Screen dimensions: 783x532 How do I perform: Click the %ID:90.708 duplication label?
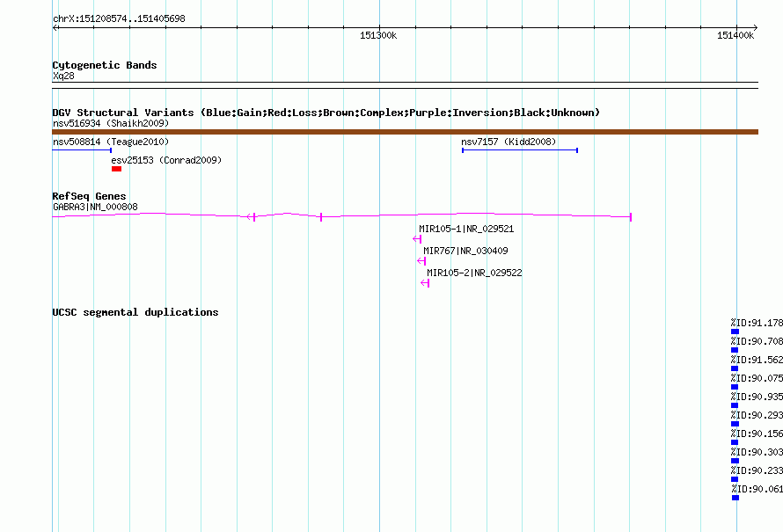(x=757, y=341)
